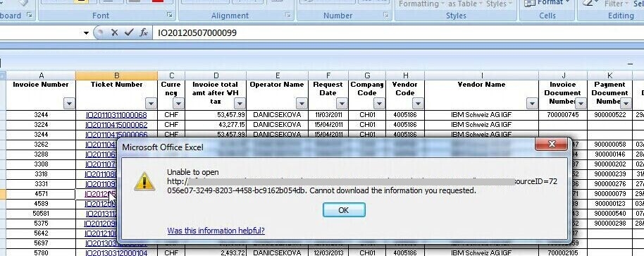
Task: Select IBM Schweiz AG IGF in row 5780
Action: pos(481,252)
